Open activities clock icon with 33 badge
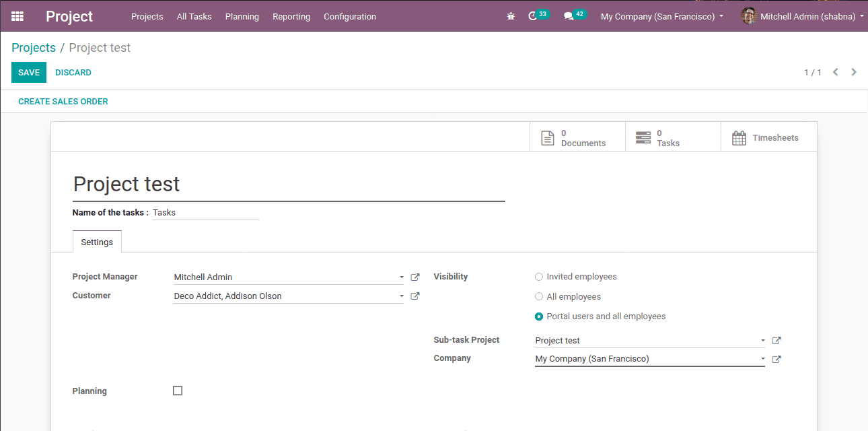 click(x=539, y=15)
